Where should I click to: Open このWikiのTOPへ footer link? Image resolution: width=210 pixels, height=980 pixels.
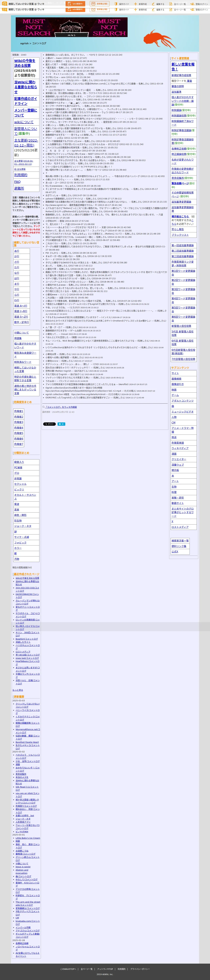coord(68,969)
